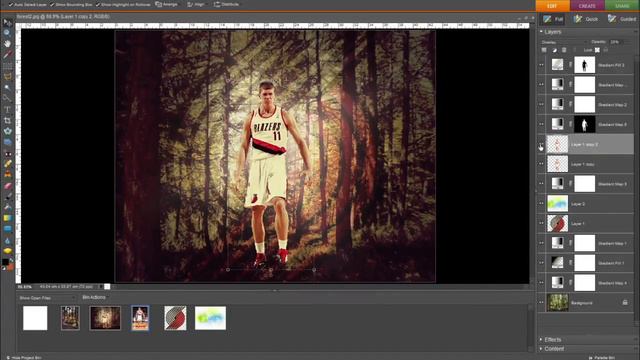640x360 pixels.
Task: Select the Move tool
Action: pyautogui.click(x=7, y=22)
